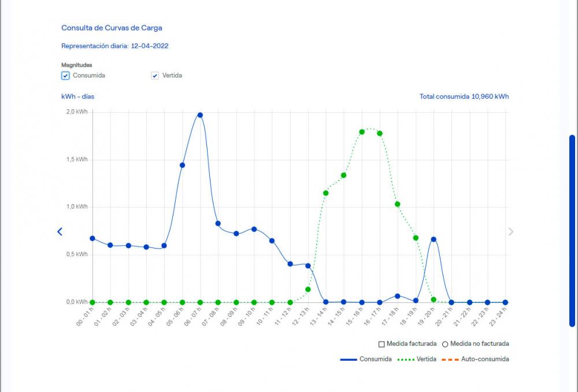
Task: Click the '1,5 kWh' axis label
Action: pos(77,160)
